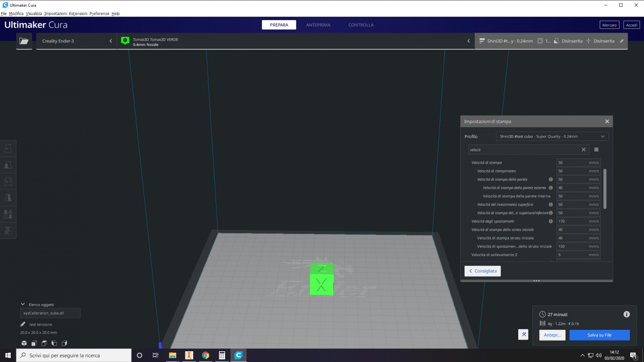Click the Antepr... preview button
Screen dimensions: 644x362
(x=552, y=335)
